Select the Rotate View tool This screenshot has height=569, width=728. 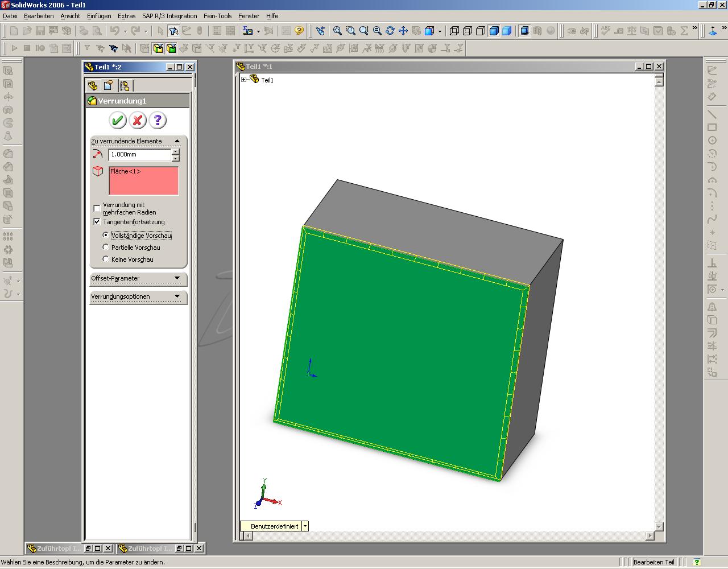tap(390, 31)
